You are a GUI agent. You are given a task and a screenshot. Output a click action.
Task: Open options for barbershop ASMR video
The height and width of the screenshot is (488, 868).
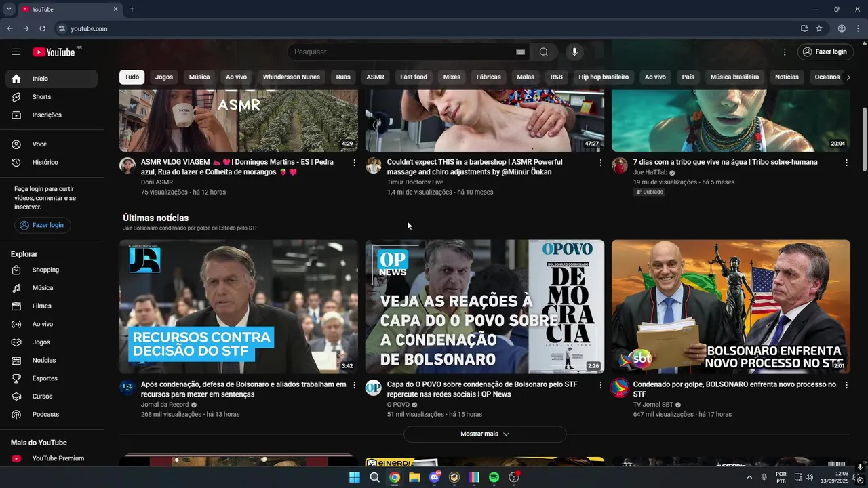pos(600,163)
